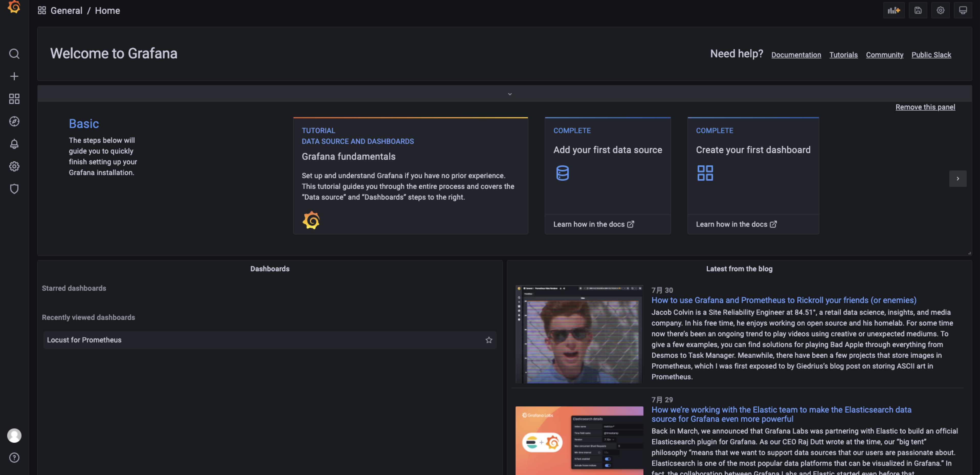This screenshot has height=475, width=980.
Task: Open the Dashboards grid icon in sidebar
Action: [x=14, y=99]
